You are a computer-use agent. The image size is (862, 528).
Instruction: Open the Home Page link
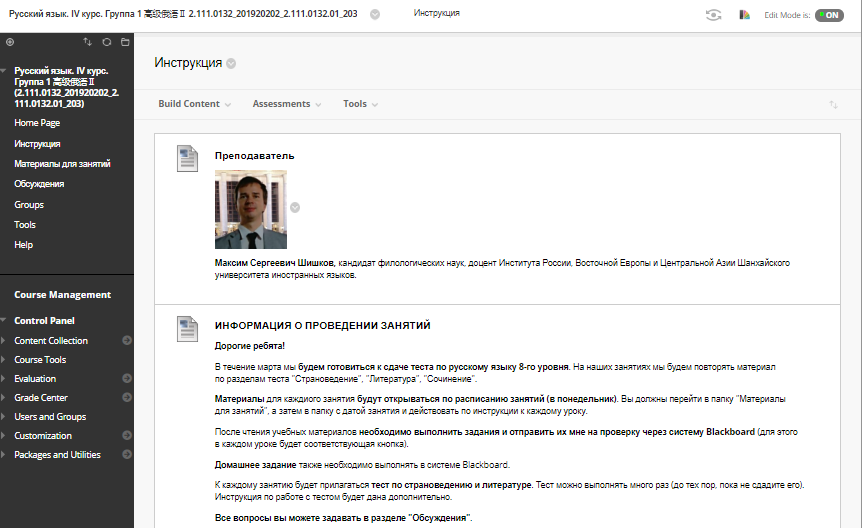[37, 123]
